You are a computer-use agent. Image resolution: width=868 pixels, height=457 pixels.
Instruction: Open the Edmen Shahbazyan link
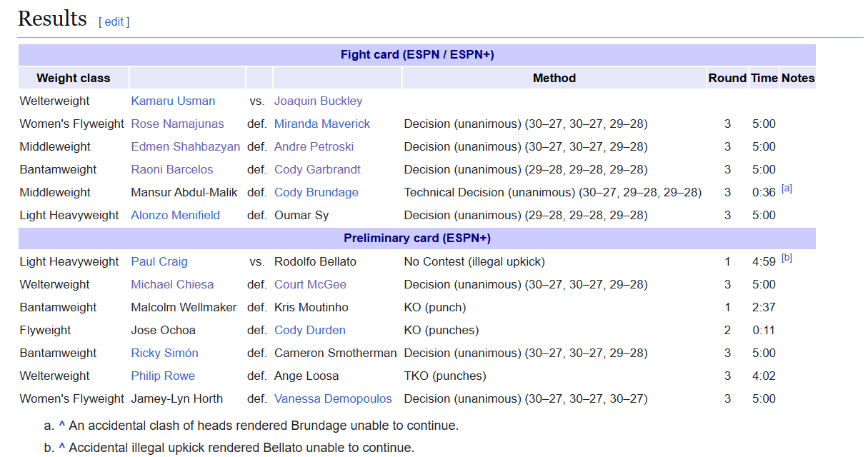pos(186,146)
